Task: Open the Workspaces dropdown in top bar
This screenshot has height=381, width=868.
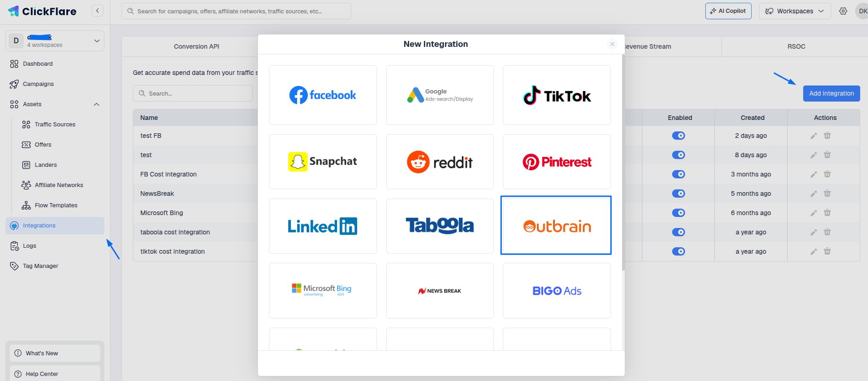Action: pos(795,11)
